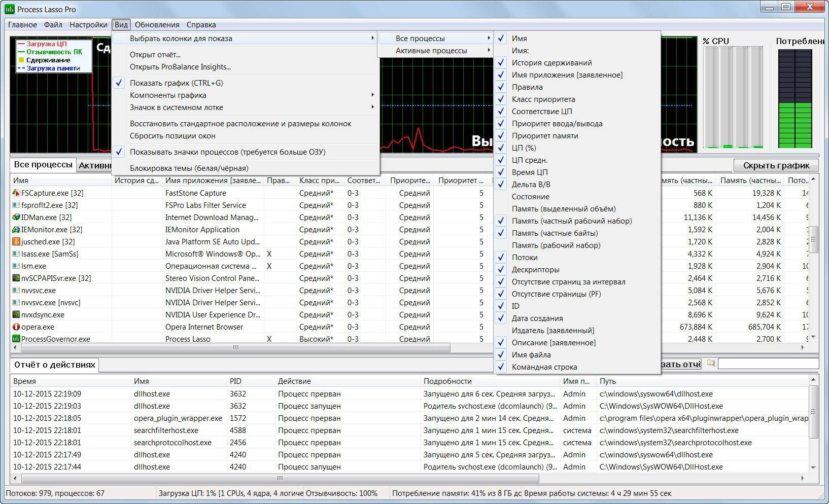This screenshot has height=504, width=829.
Task: Toggle 'Показать график (CTRL+G)' option
Action: click(x=246, y=83)
